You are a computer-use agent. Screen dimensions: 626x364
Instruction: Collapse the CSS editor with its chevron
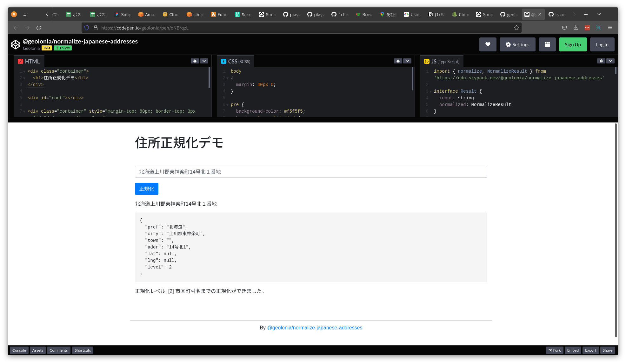(x=407, y=61)
